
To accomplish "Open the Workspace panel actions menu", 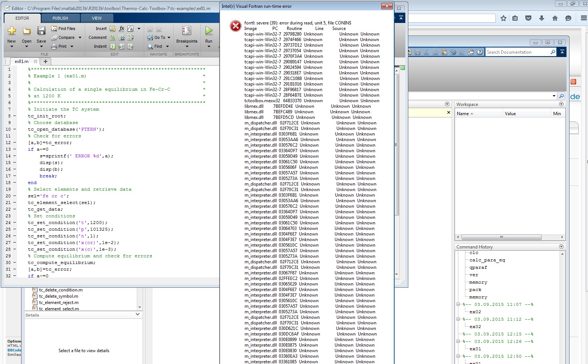I will coord(561,104).
